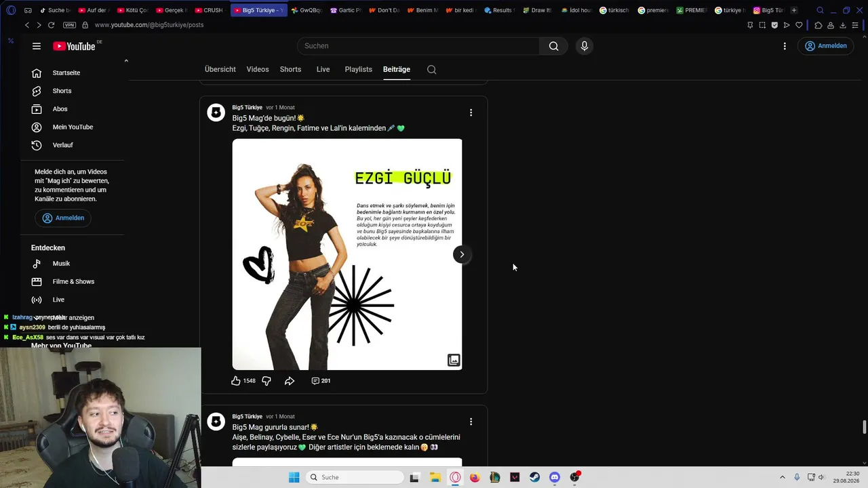Open options menu for the Big5 Mag gururla sunar post
This screenshot has height=488, width=868.
point(471,422)
